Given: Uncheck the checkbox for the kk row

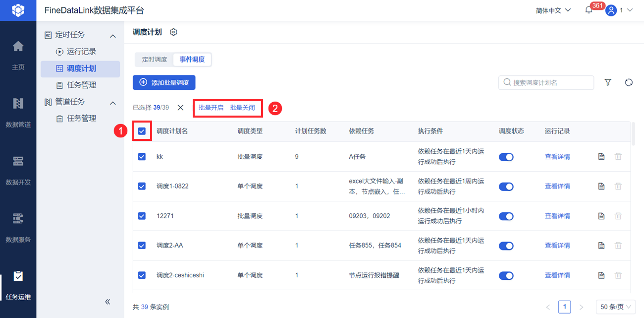Looking at the screenshot, I should [142, 156].
